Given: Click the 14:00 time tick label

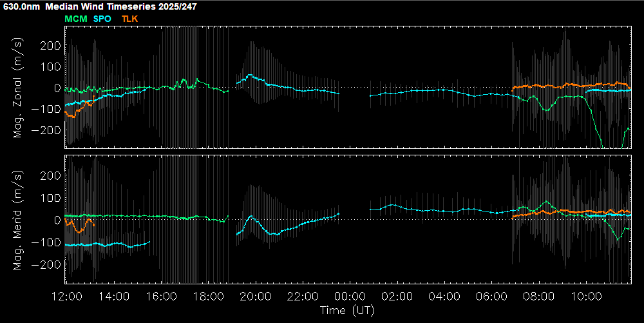Looking at the screenshot, I should coord(114,297).
